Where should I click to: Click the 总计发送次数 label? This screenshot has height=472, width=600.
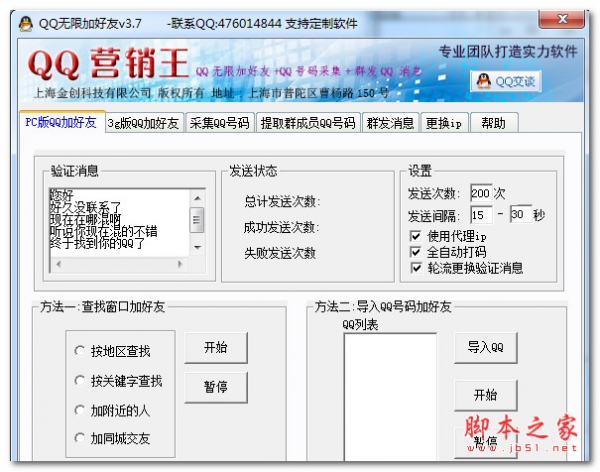[282, 201]
